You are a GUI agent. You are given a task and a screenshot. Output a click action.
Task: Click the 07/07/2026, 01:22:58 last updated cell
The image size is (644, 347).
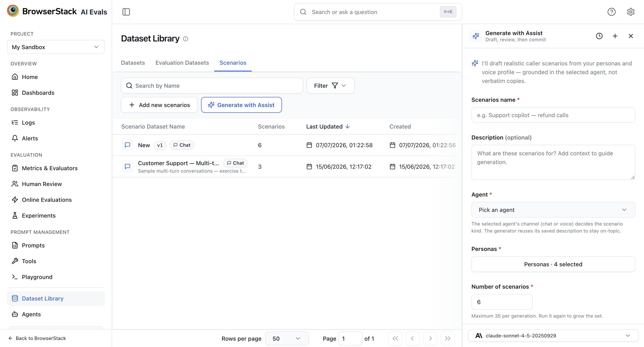(x=340, y=145)
